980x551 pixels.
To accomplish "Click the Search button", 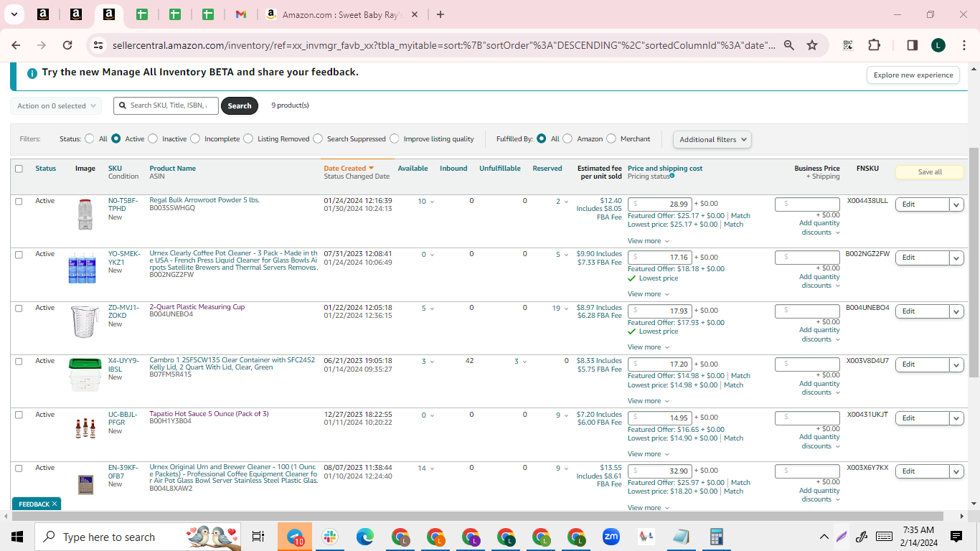I will coord(240,105).
